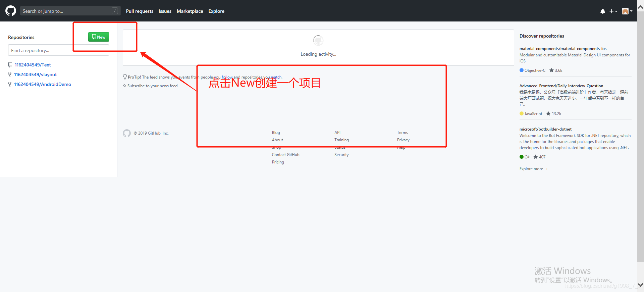
Task: Open the Security footer link
Action: 341,155
